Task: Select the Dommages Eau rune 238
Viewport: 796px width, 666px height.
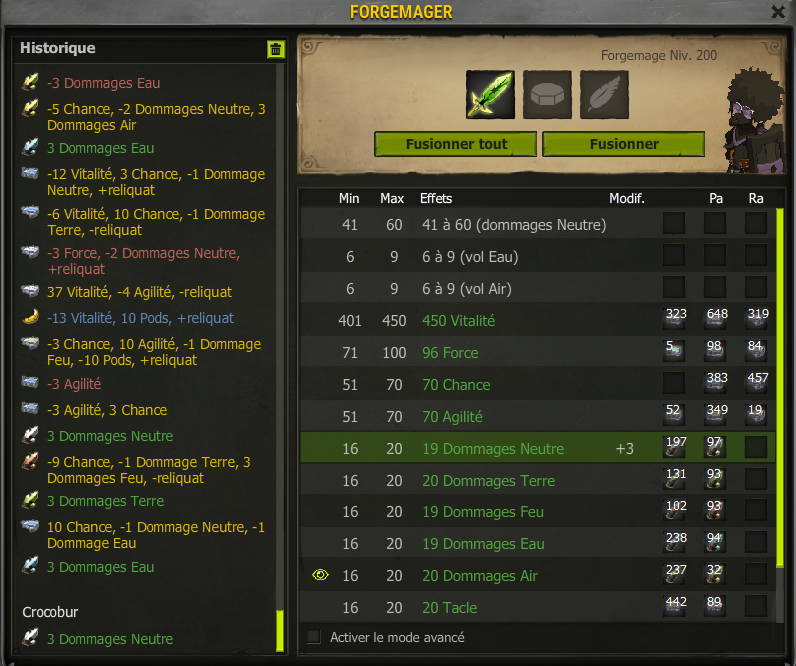Action: pyautogui.click(x=674, y=543)
